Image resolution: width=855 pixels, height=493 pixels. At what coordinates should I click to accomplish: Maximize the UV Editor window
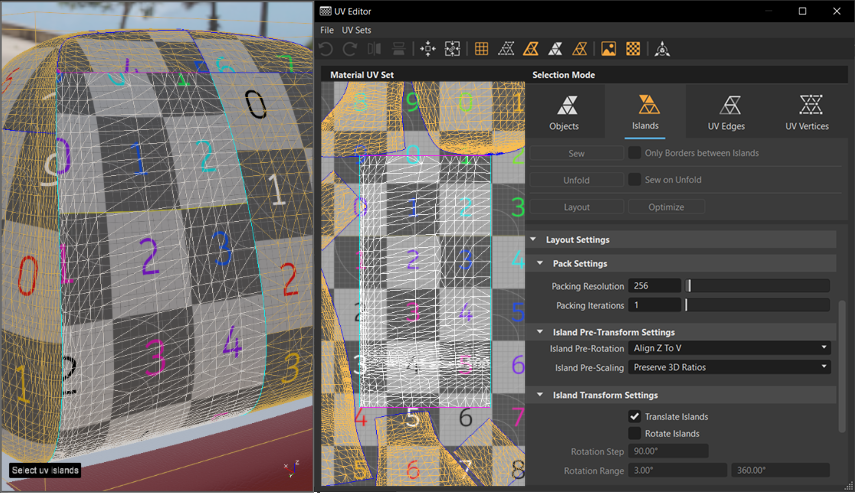click(x=802, y=11)
